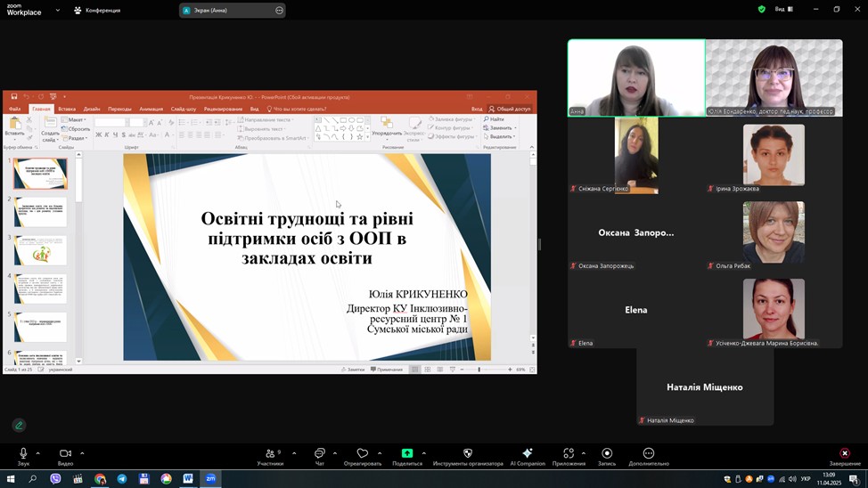Screen dimensions: 868x488
Task: Click the Общий доступ button in PowerPoint
Action: [511, 109]
